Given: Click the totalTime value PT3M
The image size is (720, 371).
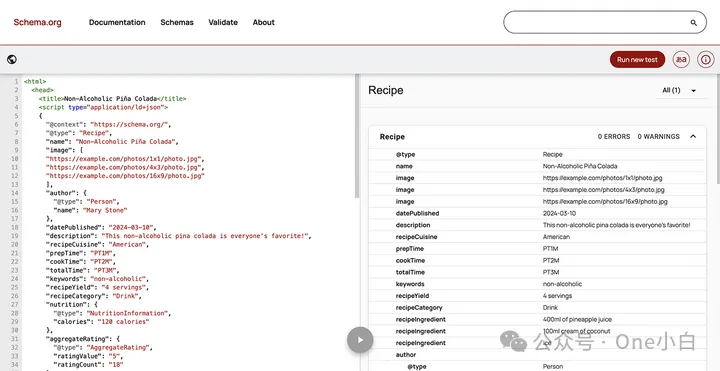Looking at the screenshot, I should click(551, 272).
